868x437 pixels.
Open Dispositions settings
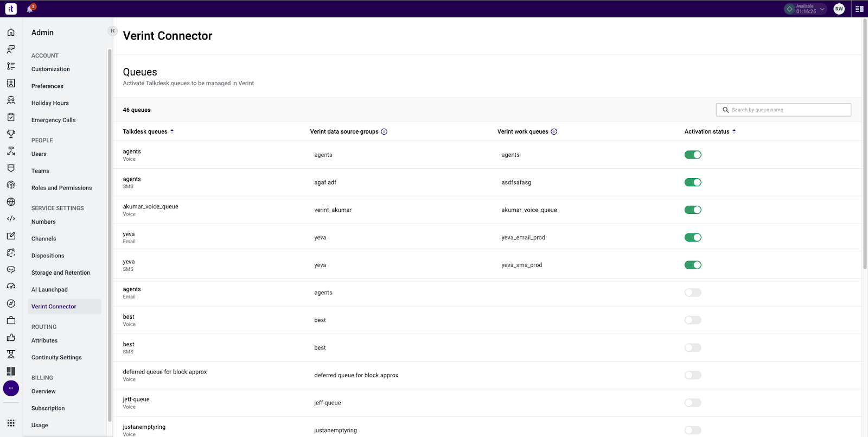click(x=48, y=256)
